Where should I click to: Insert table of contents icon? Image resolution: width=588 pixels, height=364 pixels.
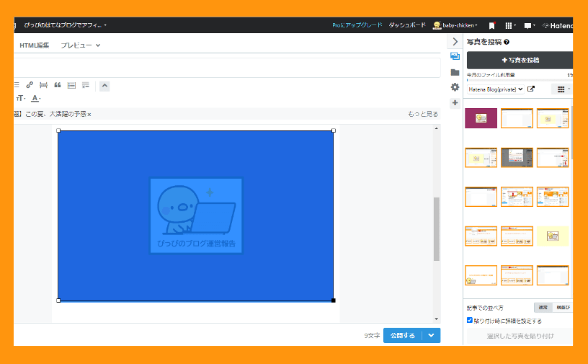coord(71,85)
